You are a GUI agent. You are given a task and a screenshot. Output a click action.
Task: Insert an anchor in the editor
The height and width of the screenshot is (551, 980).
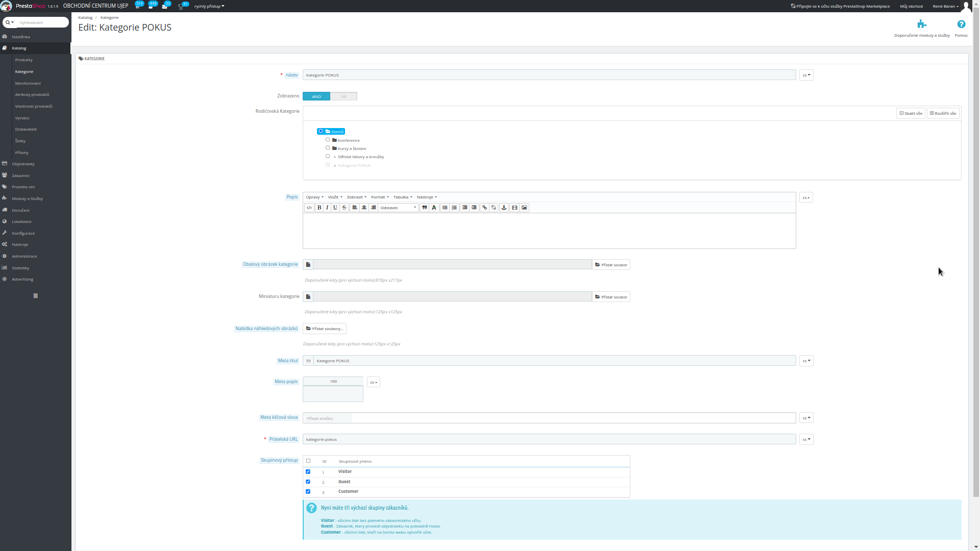tap(504, 208)
